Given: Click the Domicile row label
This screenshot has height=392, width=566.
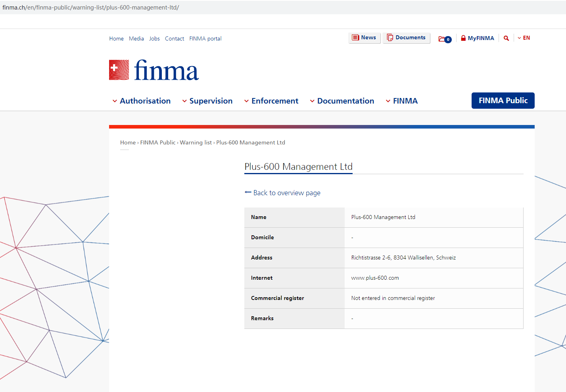Looking at the screenshot, I should click(263, 237).
